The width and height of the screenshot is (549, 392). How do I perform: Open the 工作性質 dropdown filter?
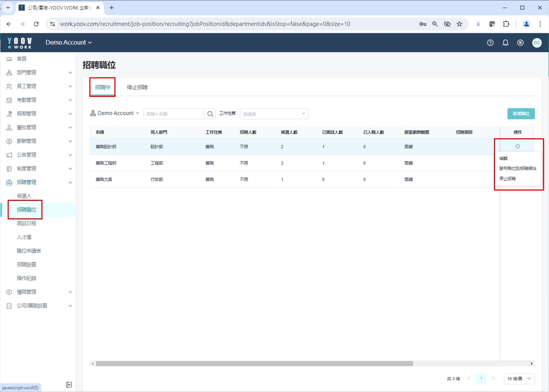274,114
